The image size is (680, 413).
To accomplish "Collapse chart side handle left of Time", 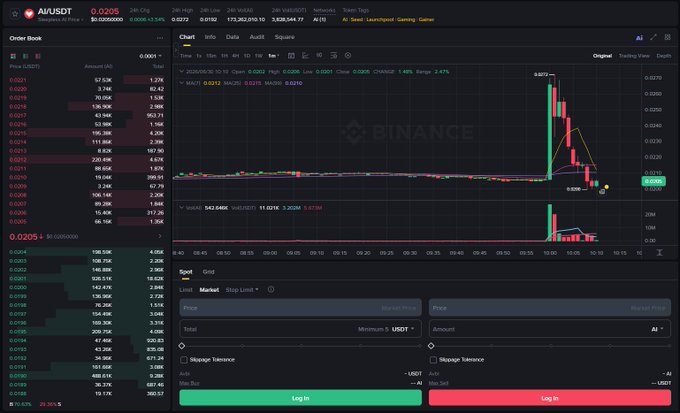I will coord(176,50).
